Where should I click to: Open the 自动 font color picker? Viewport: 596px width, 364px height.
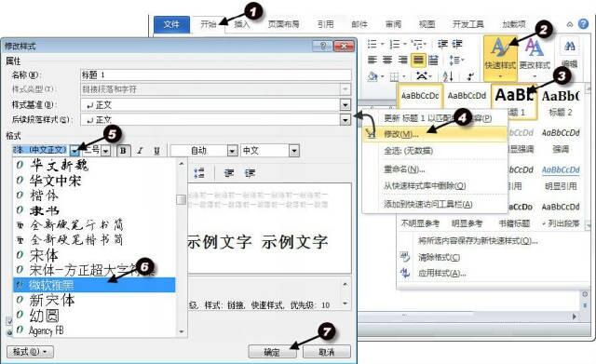[x=204, y=151]
